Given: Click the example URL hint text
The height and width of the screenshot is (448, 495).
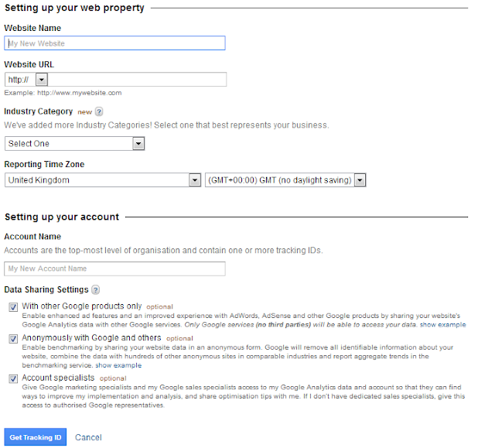Looking at the screenshot, I should [63, 93].
